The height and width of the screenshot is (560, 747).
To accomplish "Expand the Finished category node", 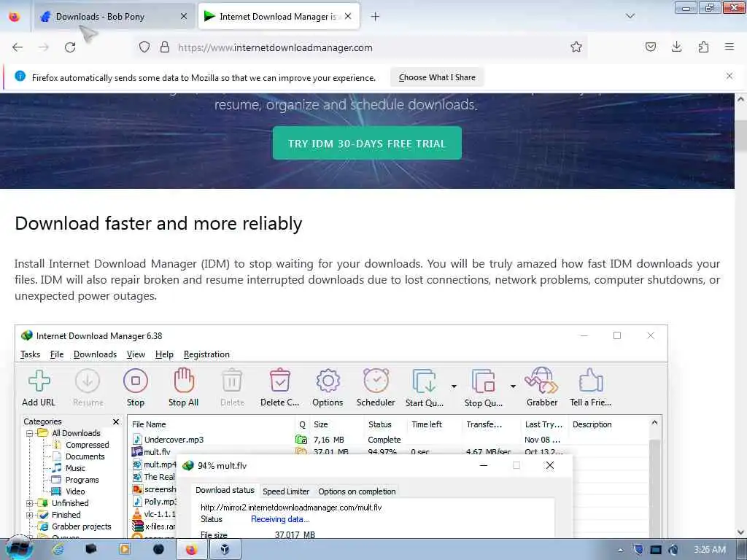I will tap(29, 516).
